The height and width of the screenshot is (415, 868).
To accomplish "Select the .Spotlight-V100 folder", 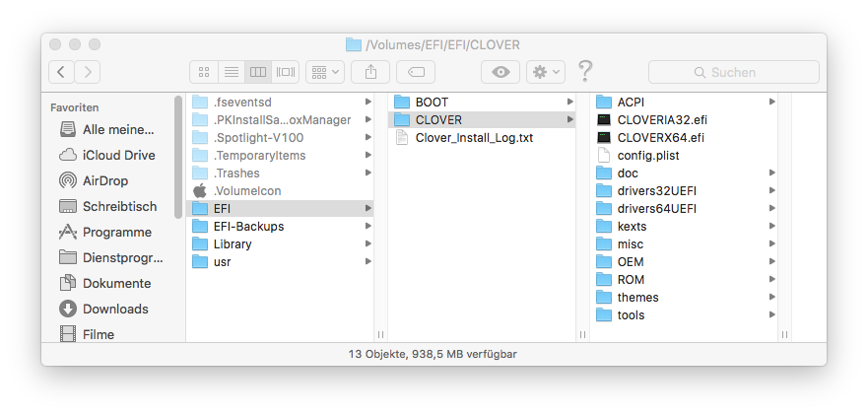I will point(280,137).
